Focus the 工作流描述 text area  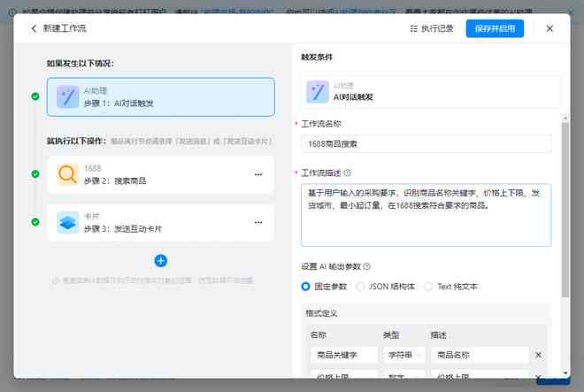tap(426, 215)
